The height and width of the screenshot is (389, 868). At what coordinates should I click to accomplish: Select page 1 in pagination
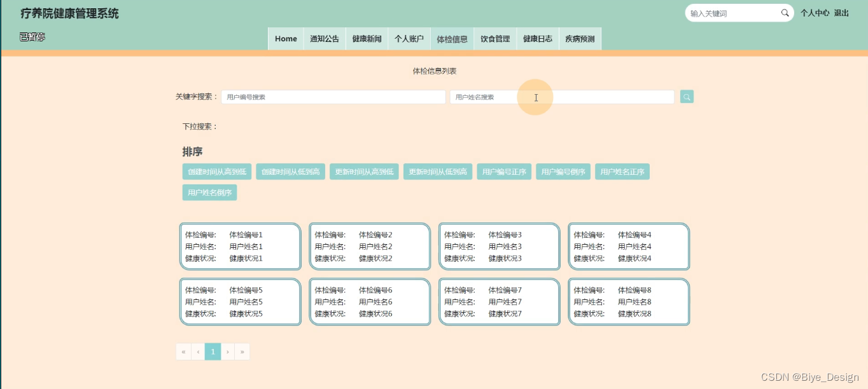point(213,351)
